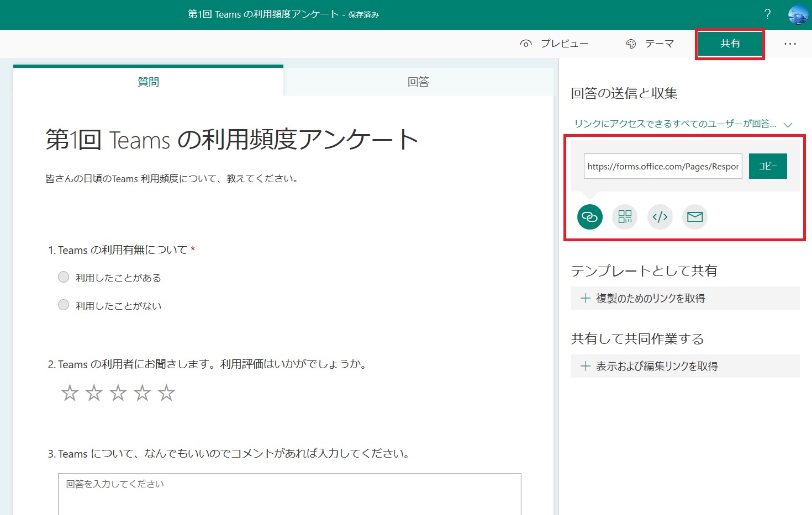This screenshot has height=515, width=812.
Task: Switch to the 回答 tab
Action: pyautogui.click(x=418, y=82)
